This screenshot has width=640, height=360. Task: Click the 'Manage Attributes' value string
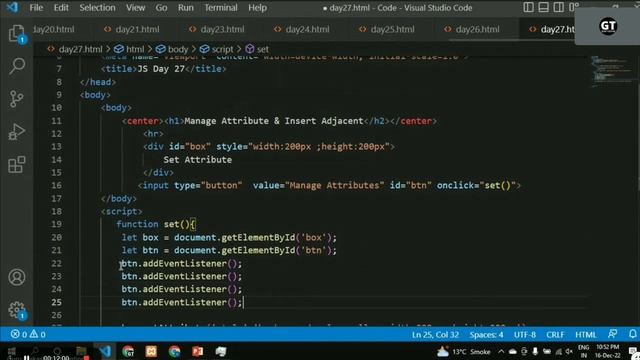point(334,186)
